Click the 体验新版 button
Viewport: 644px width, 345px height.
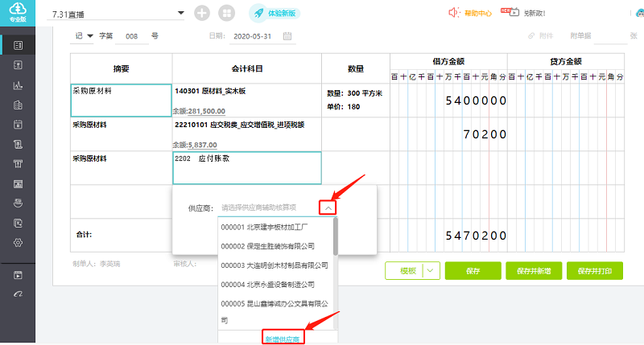[275, 13]
